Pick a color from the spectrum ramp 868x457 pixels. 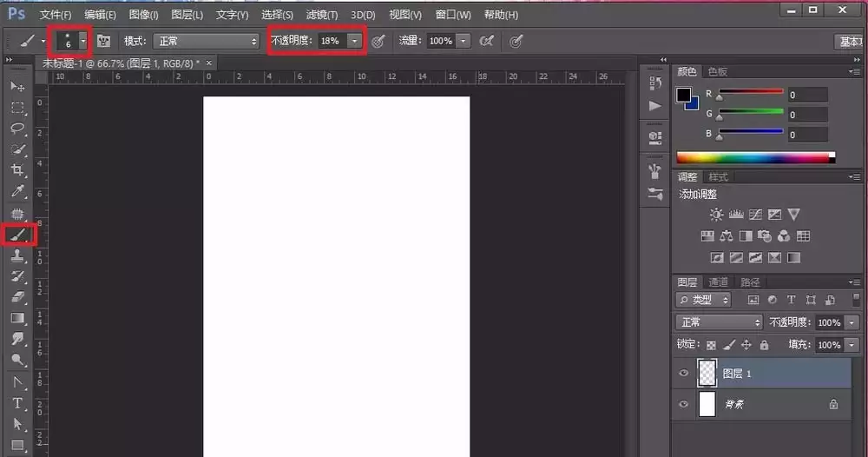click(x=756, y=158)
